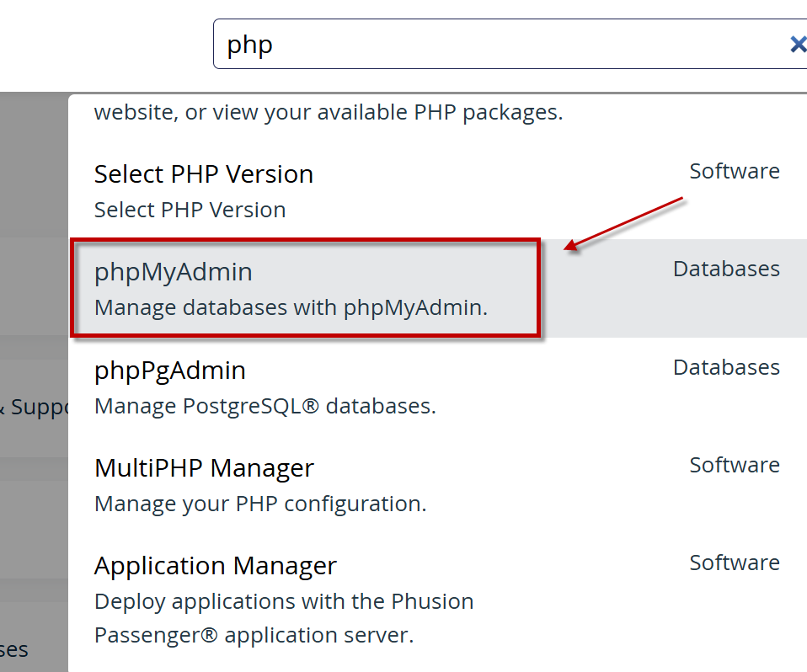807x672 pixels.
Task: Select the MultiPHP Manager result
Action: 204,468
